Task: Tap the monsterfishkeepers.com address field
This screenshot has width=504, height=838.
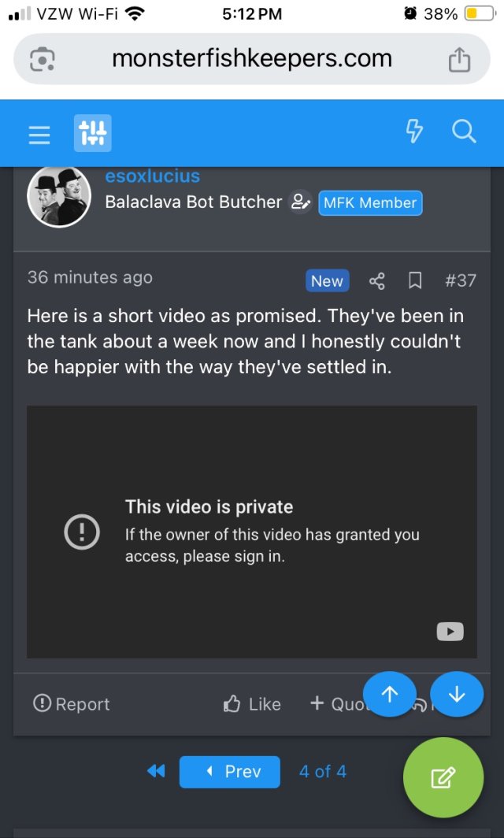Action: [251, 59]
